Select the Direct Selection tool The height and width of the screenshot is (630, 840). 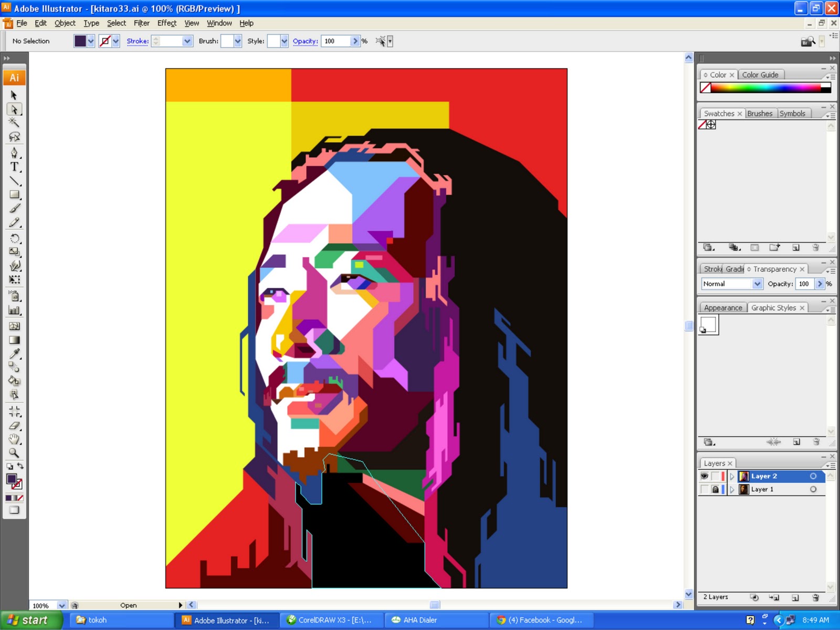coord(15,109)
